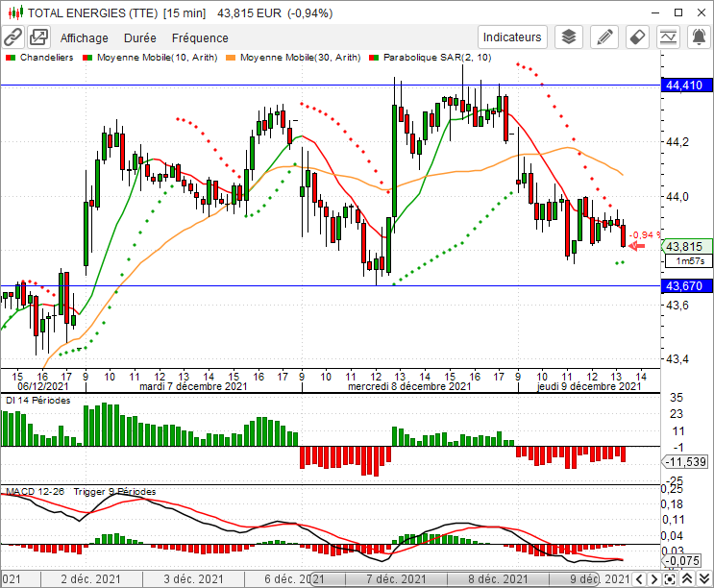Expand panels with double up chevron
This screenshot has height=588, width=714.
coord(686,579)
